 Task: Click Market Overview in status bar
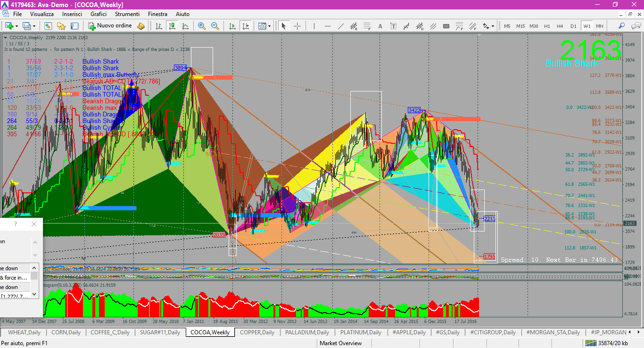click(x=340, y=343)
